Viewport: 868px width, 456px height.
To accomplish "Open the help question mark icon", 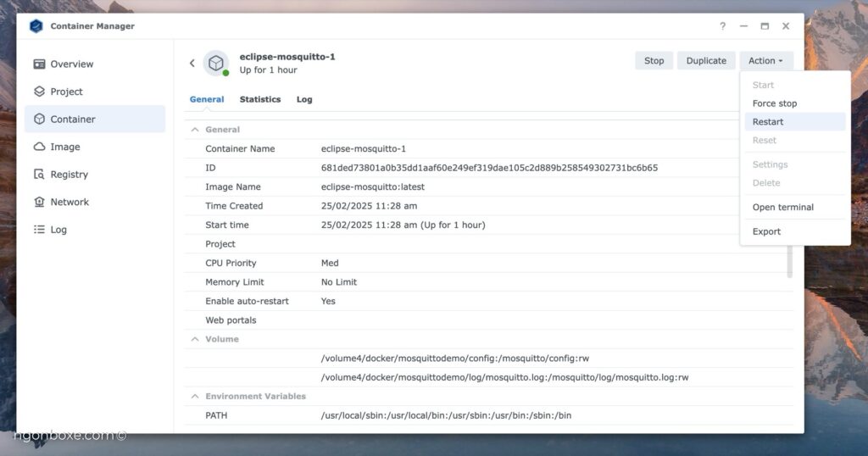I will click(722, 26).
